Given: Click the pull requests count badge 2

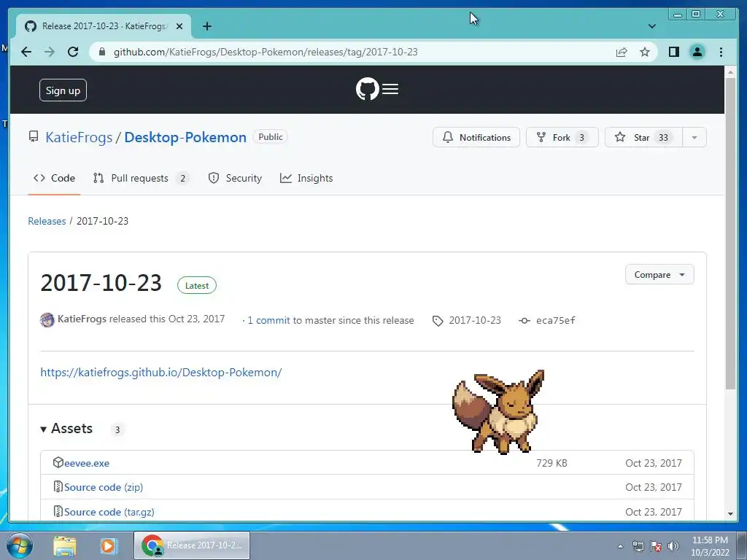Looking at the screenshot, I should [x=182, y=179].
